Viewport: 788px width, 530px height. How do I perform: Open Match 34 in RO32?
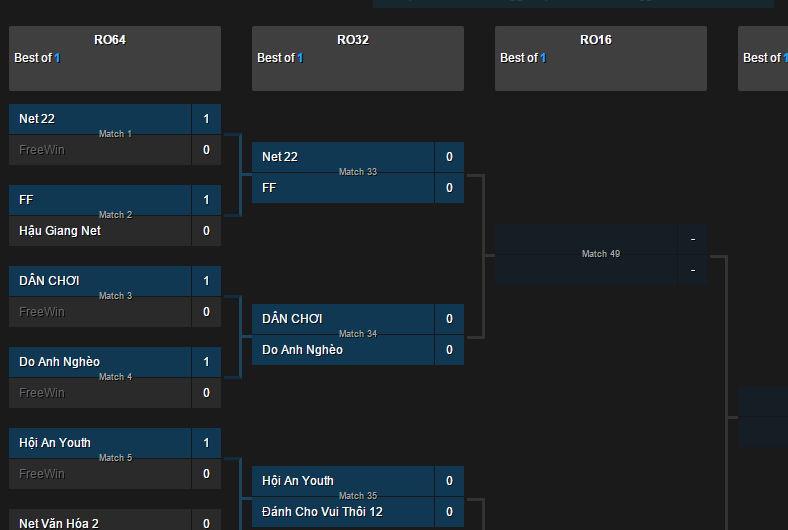coord(358,334)
